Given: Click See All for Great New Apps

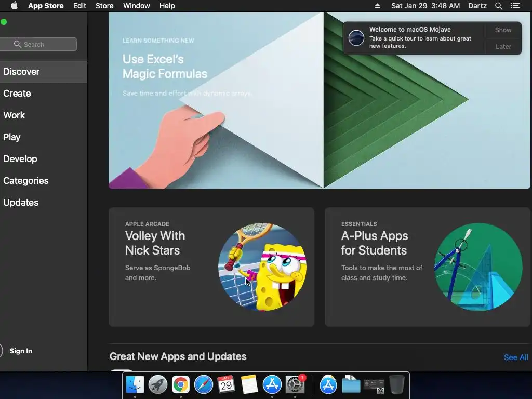Looking at the screenshot, I should pyautogui.click(x=516, y=357).
